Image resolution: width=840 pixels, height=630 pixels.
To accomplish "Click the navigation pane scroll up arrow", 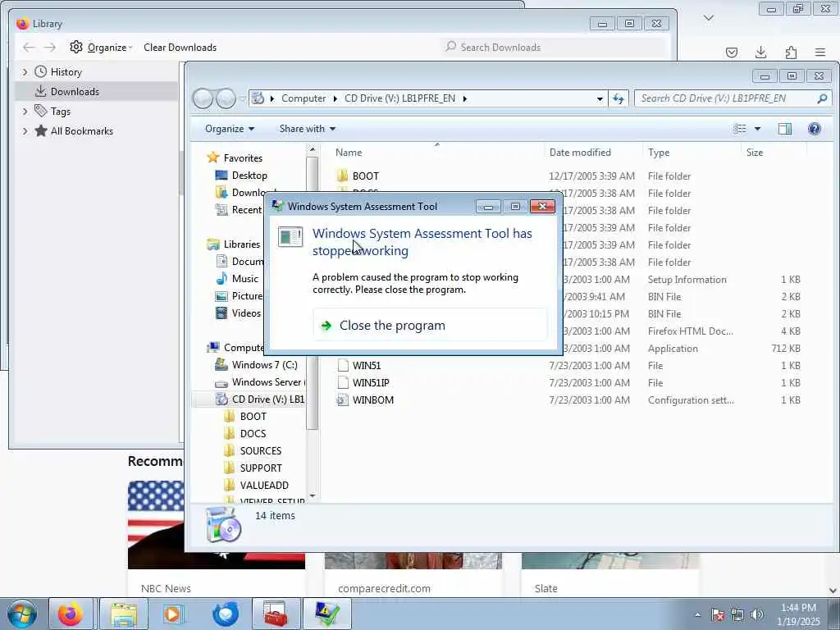I will [313, 149].
